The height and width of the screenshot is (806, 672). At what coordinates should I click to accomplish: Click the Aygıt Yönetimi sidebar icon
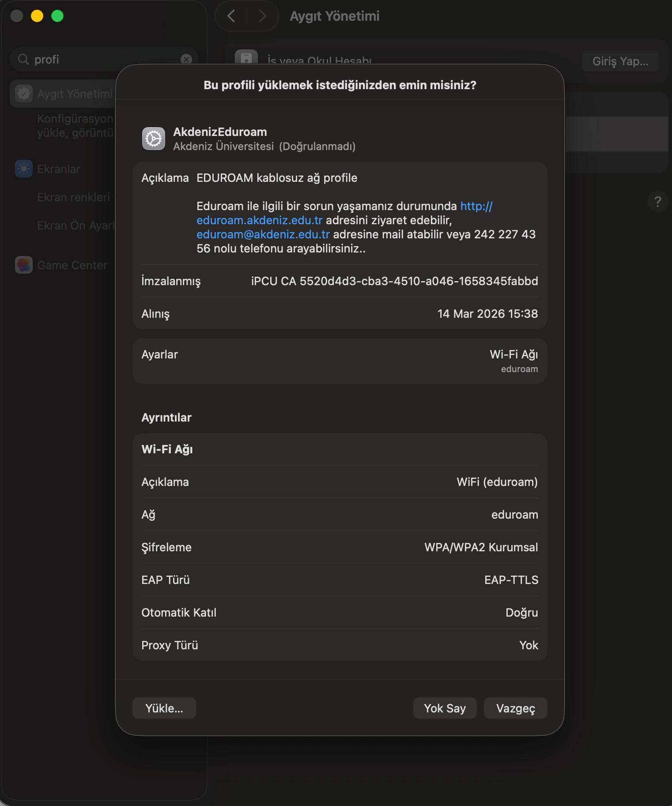click(x=24, y=94)
